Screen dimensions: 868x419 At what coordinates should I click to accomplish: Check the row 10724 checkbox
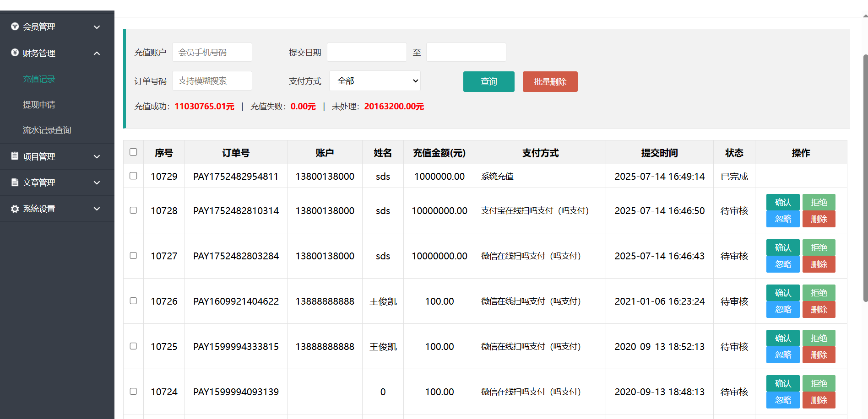[133, 391]
